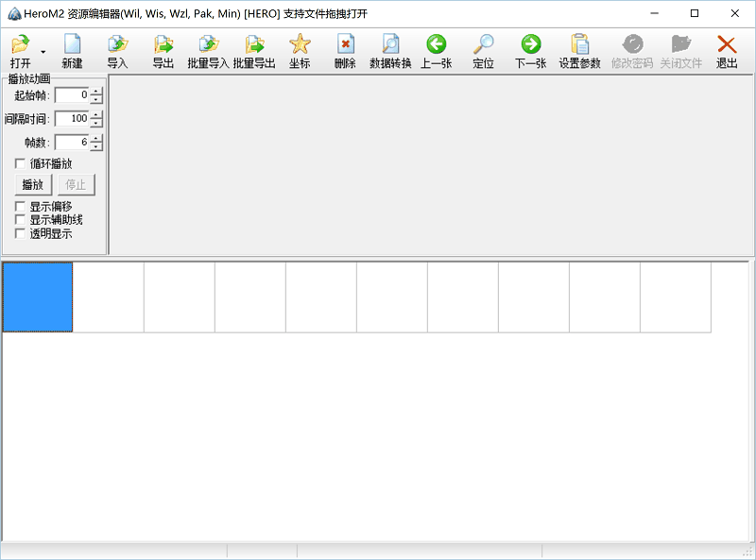Click the 间隔时间 interval input field
The width and height of the screenshot is (756, 560).
point(72,119)
